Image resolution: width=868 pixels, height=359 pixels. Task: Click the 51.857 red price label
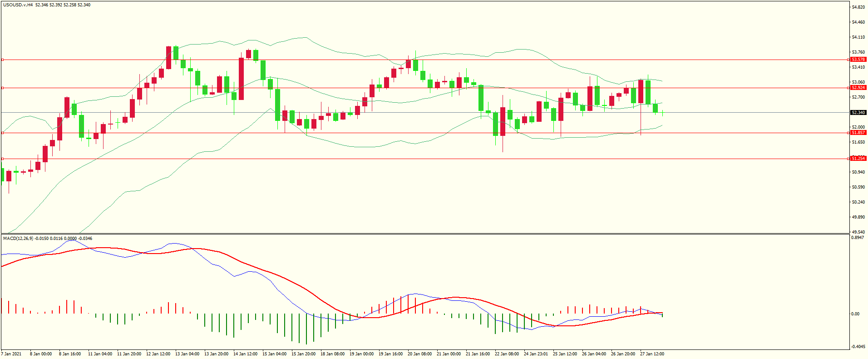(858, 133)
